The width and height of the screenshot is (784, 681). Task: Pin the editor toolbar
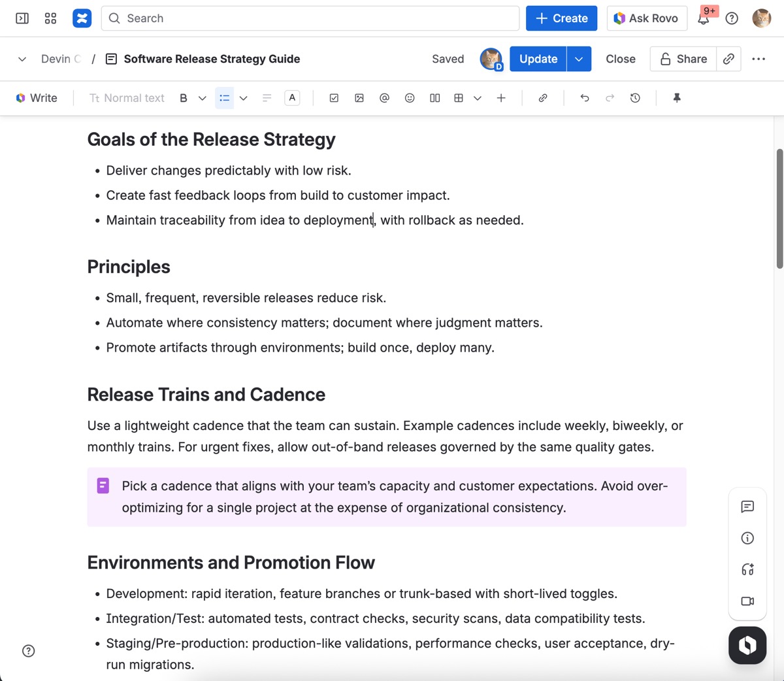[676, 97]
